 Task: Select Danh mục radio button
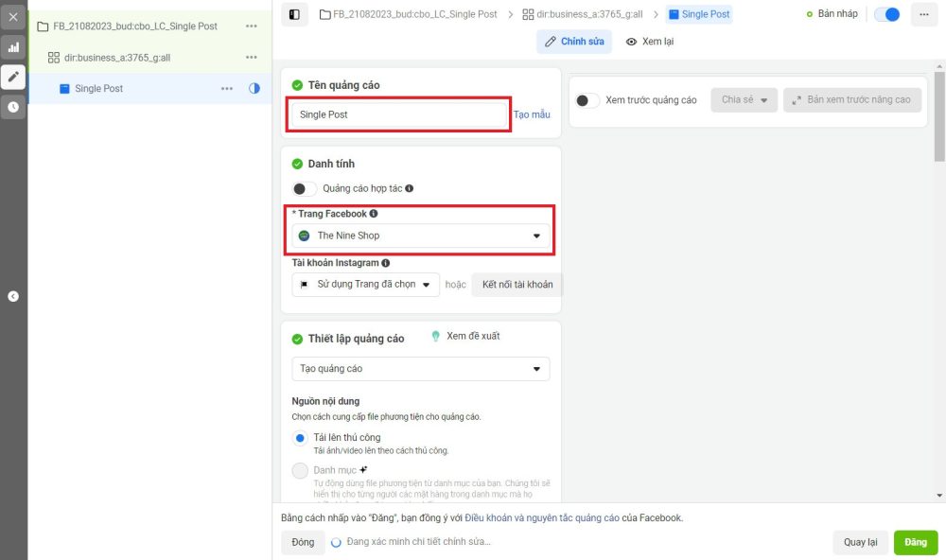300,471
